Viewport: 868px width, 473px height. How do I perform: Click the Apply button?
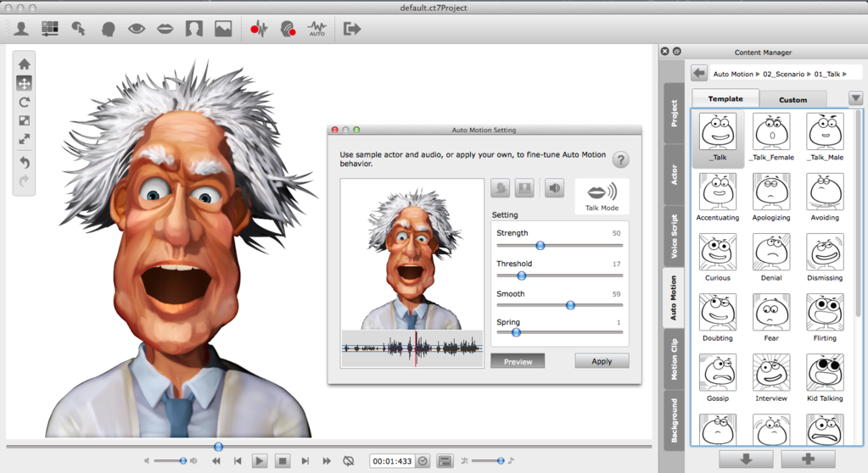point(602,361)
